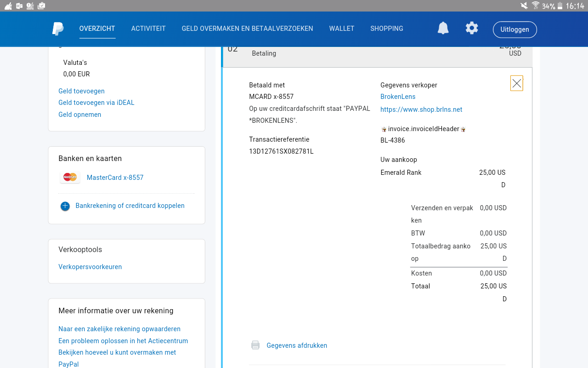Click the PayPal logo icon
The image size is (588, 368).
click(x=58, y=29)
